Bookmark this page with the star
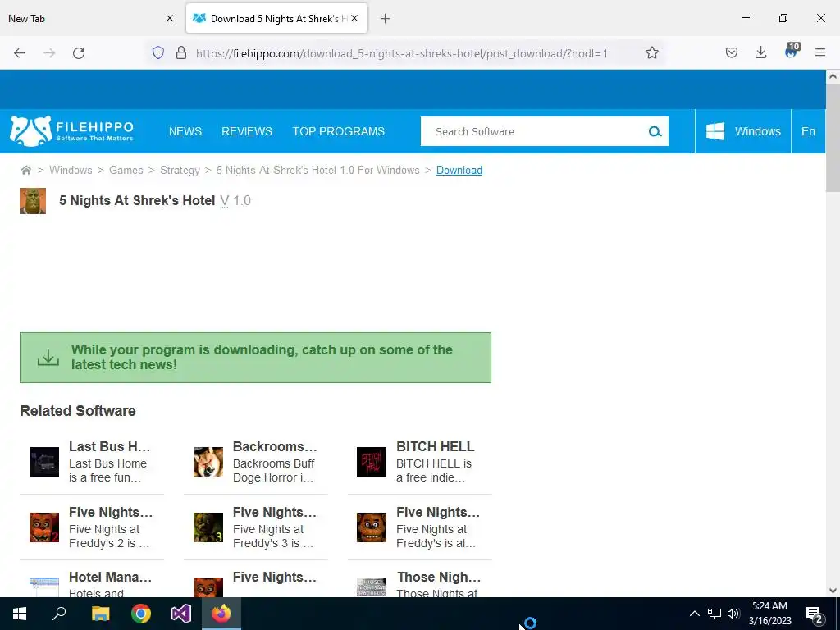840x630 pixels. coord(651,52)
